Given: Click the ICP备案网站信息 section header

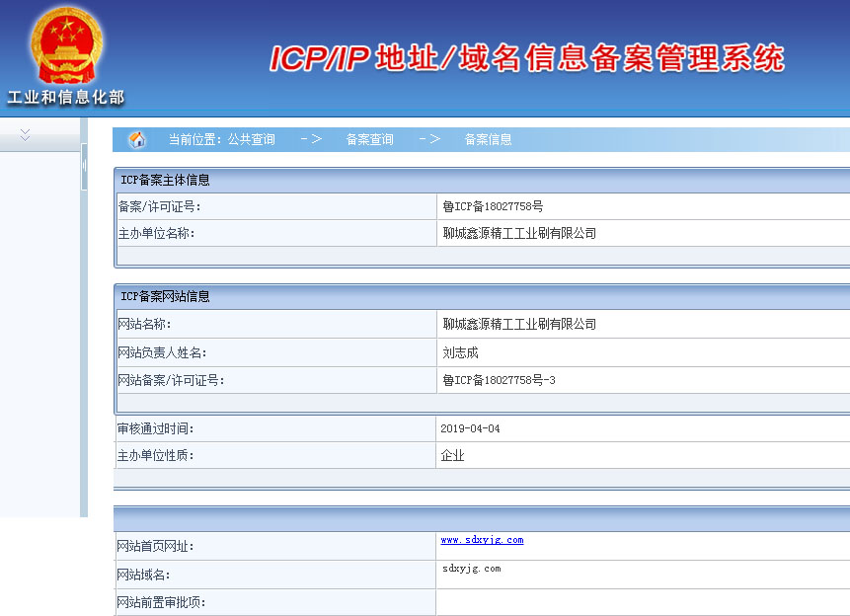Looking at the screenshot, I should (164, 295).
